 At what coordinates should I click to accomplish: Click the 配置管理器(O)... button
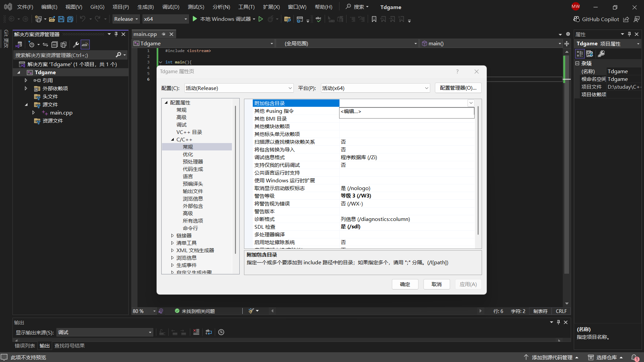(x=458, y=88)
